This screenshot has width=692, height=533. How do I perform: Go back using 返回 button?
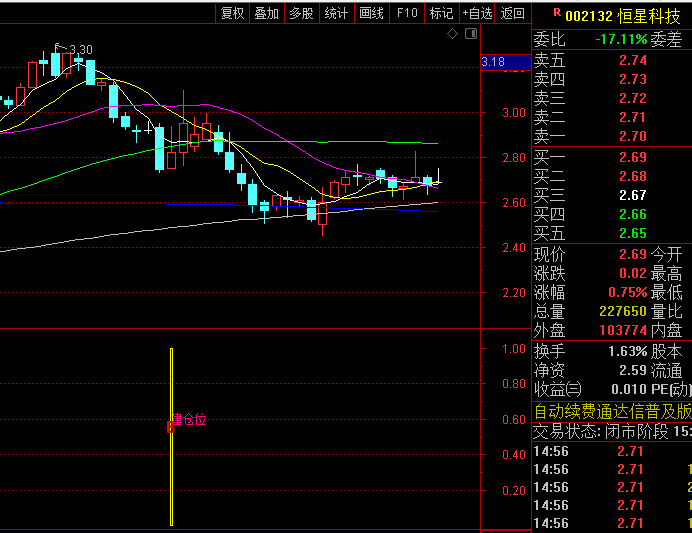click(x=512, y=13)
